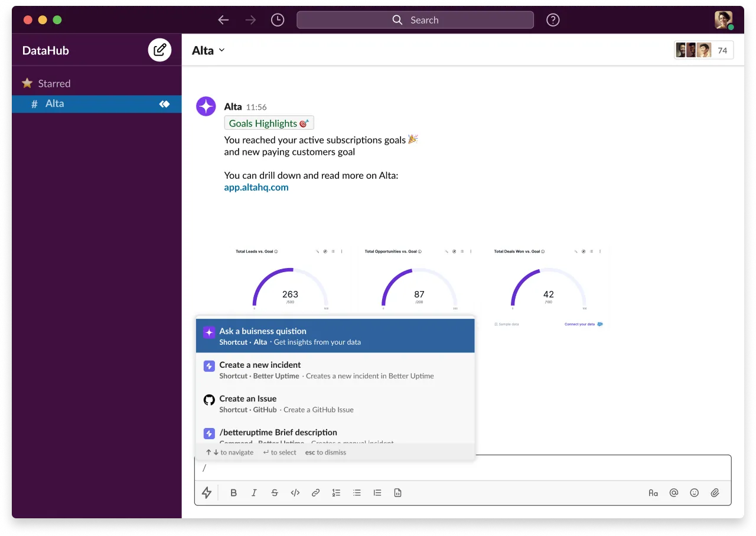Viewport: 756px width, 536px height.
Task: Choose 'Create an Issue' GitHub shortcut
Action: (335, 404)
